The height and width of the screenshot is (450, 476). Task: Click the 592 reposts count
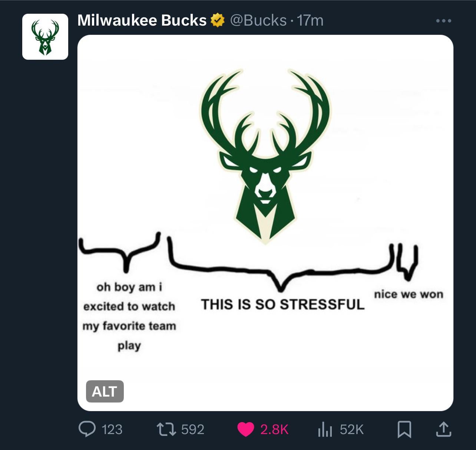[x=193, y=430]
